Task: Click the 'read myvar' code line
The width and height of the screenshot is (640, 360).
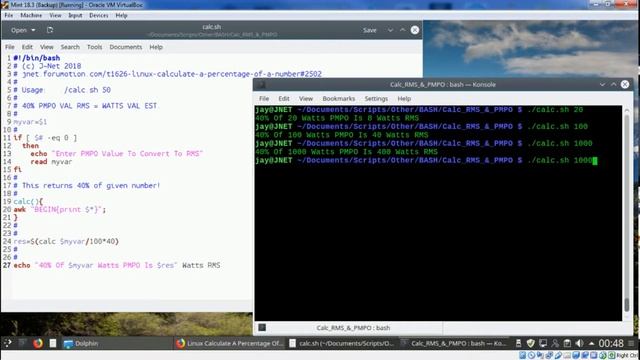Action: (x=51, y=162)
